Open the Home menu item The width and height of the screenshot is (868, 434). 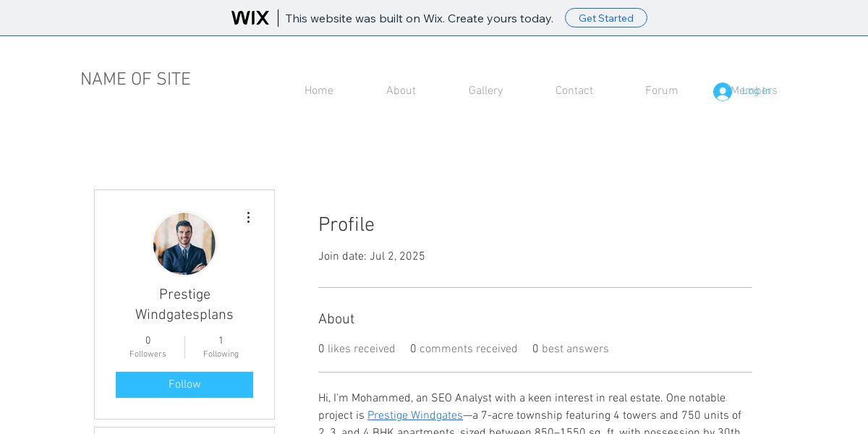[319, 91]
